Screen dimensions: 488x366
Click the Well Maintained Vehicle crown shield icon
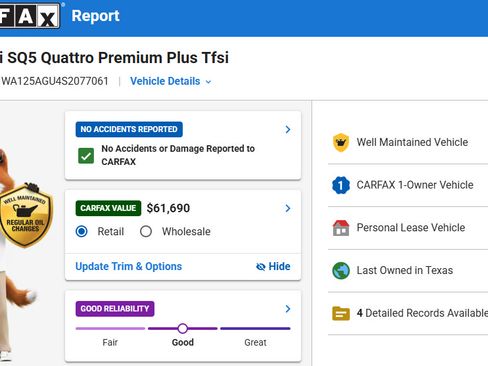pos(341,142)
